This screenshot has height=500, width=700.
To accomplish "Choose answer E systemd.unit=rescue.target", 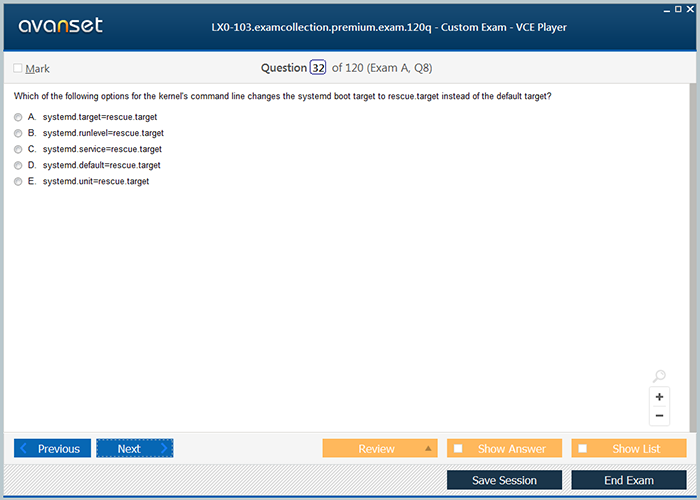I will click(x=18, y=181).
